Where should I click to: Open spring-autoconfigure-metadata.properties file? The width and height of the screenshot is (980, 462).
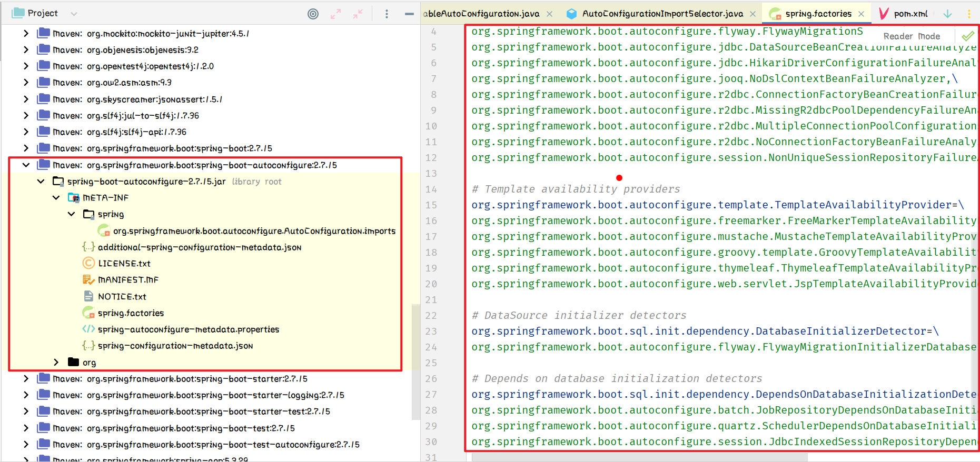(x=189, y=329)
